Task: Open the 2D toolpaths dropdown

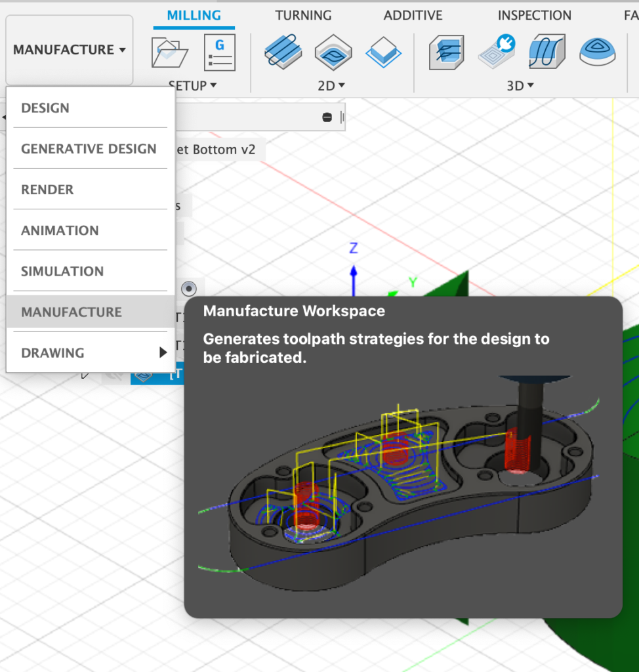Action: (332, 85)
